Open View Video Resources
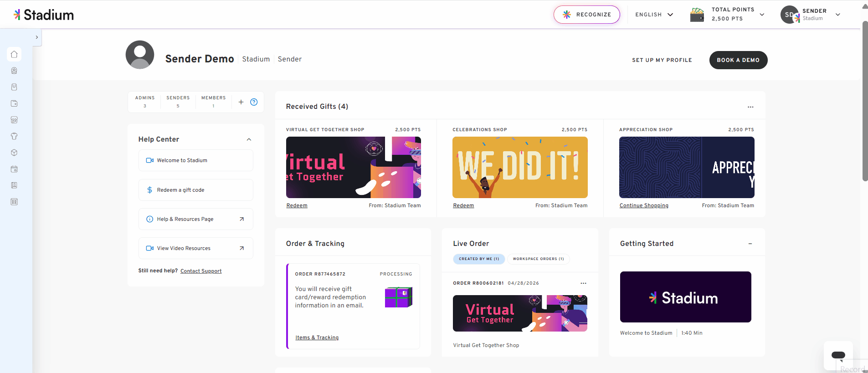Screen dimensions: 868x373 (196, 248)
